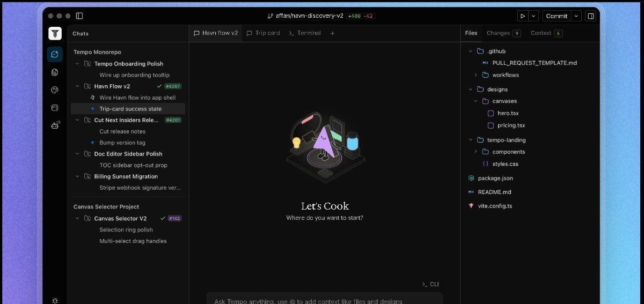This screenshot has height=304, width=644.
Task: Open the design palette sidebar icon
Action: [55, 90]
